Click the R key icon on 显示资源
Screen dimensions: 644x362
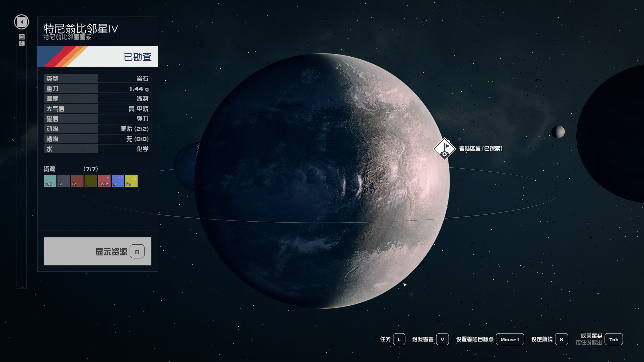click(137, 251)
